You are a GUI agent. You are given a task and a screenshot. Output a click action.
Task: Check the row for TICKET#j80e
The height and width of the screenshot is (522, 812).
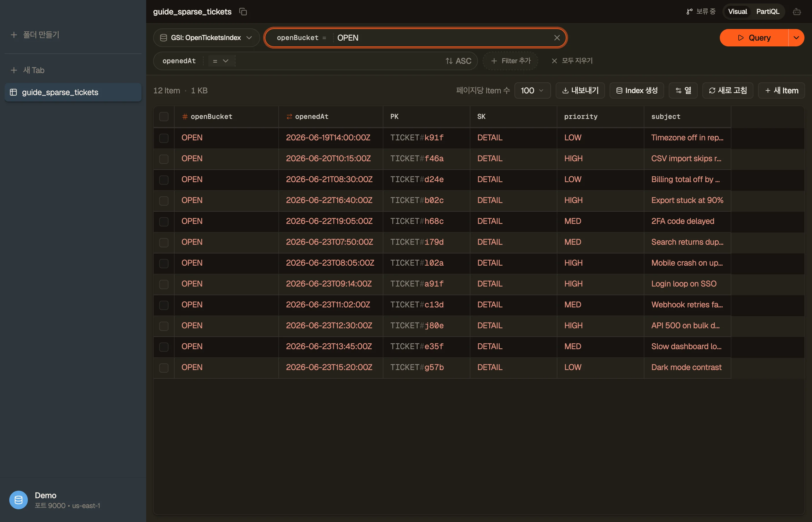coord(164,326)
